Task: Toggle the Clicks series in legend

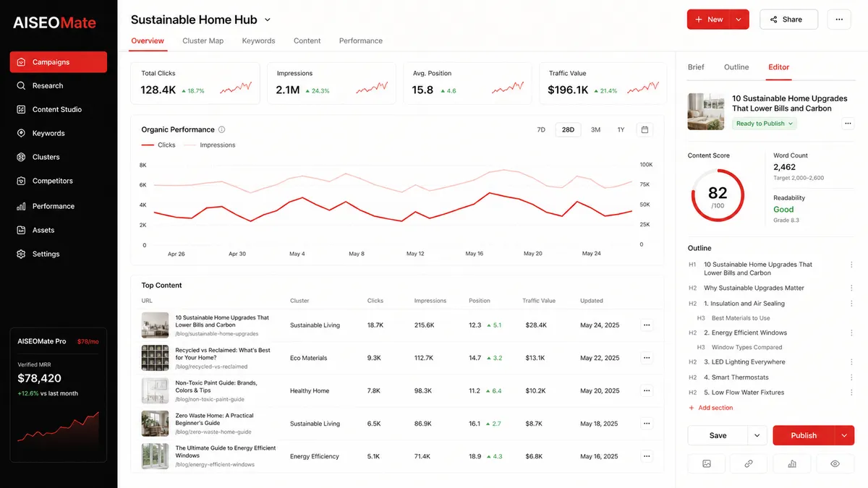Action: coord(158,145)
